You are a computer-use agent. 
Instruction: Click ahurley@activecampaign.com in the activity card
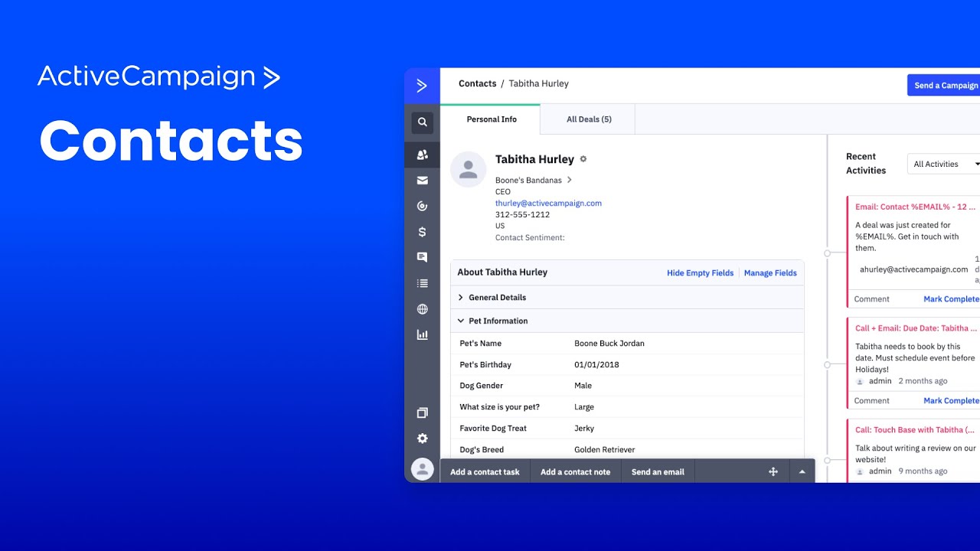913,269
